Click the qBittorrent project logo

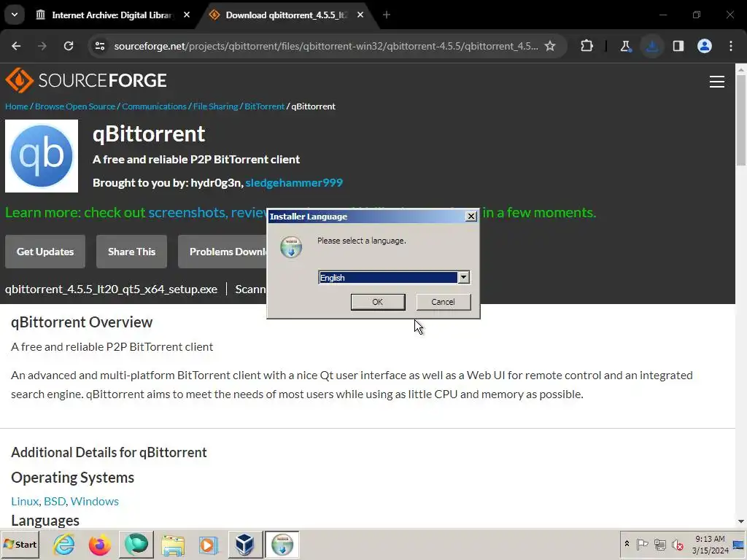click(42, 156)
